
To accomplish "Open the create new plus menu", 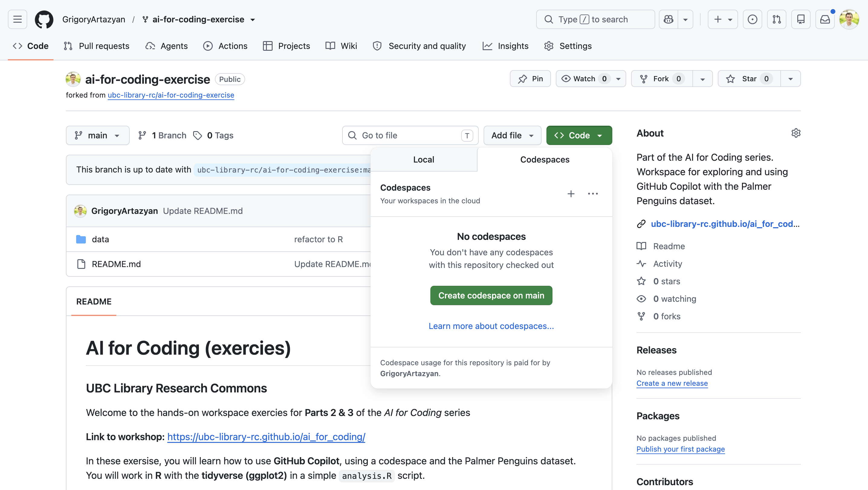I will coord(723,19).
